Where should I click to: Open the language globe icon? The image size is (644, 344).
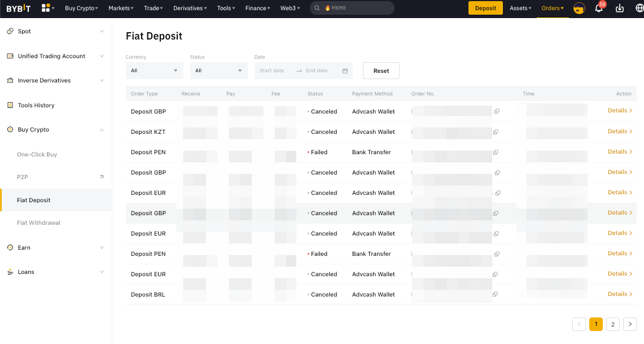click(x=638, y=8)
